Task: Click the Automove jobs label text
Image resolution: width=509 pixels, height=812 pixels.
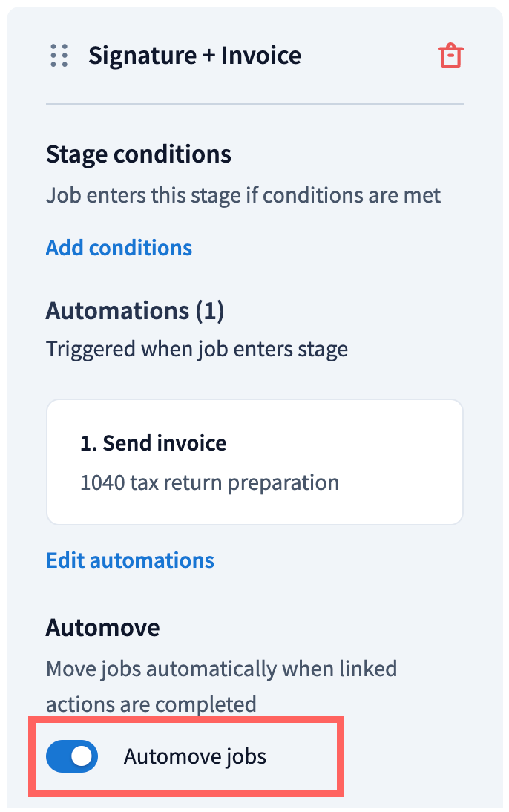Action: [194, 756]
